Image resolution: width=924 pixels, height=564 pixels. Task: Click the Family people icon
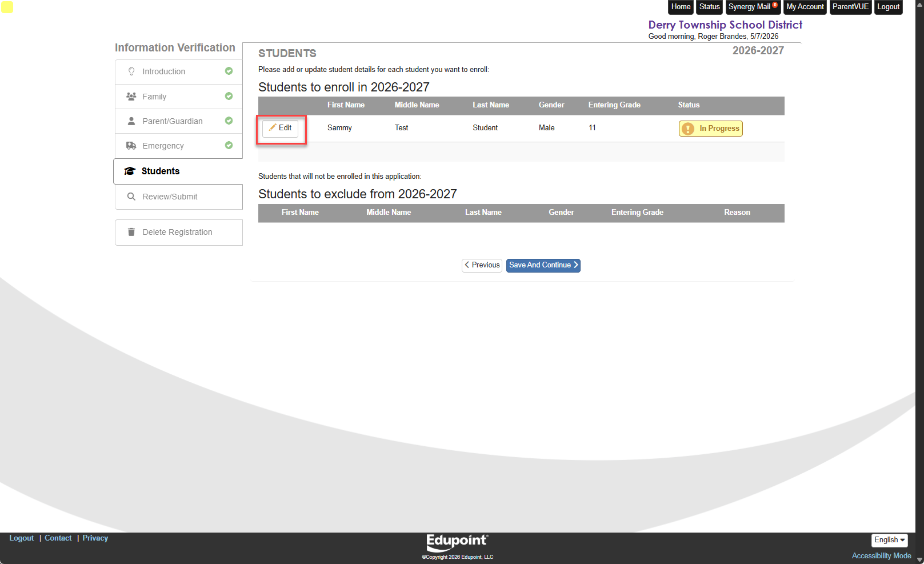pyautogui.click(x=131, y=97)
